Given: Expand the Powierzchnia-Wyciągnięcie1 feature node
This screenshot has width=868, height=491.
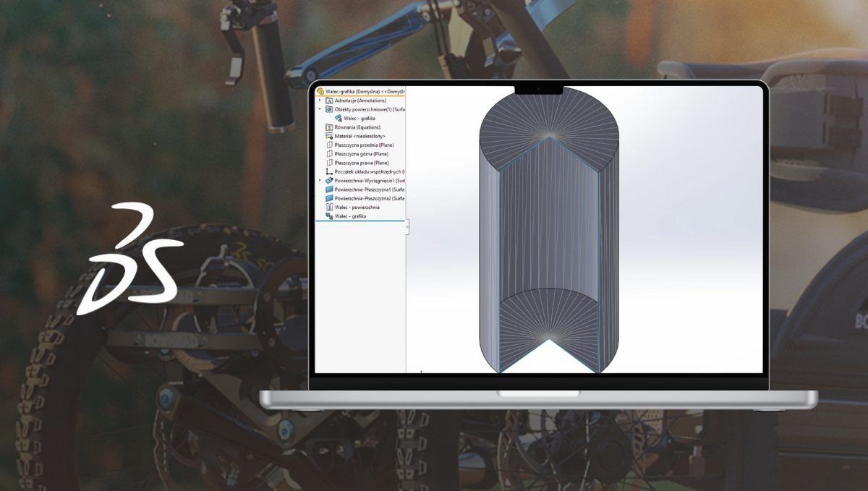Looking at the screenshot, I should [x=320, y=180].
